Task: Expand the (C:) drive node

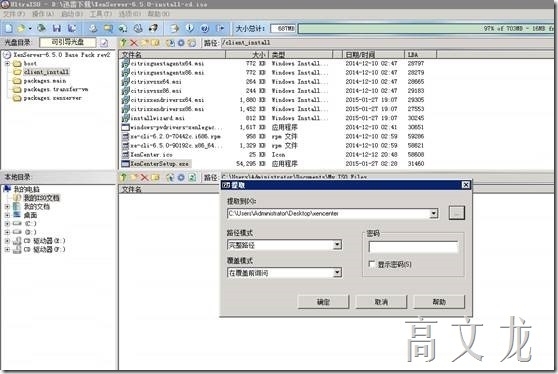Action: coord(7,223)
